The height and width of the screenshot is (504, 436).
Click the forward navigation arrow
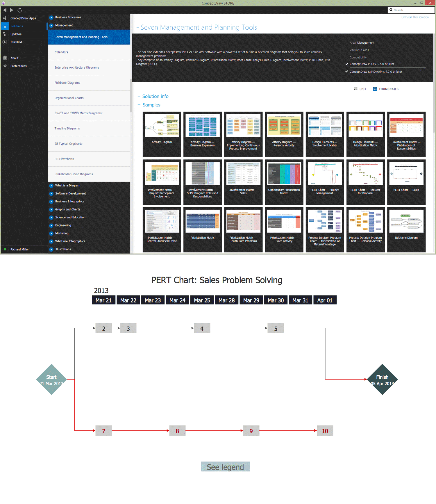[x=12, y=10]
